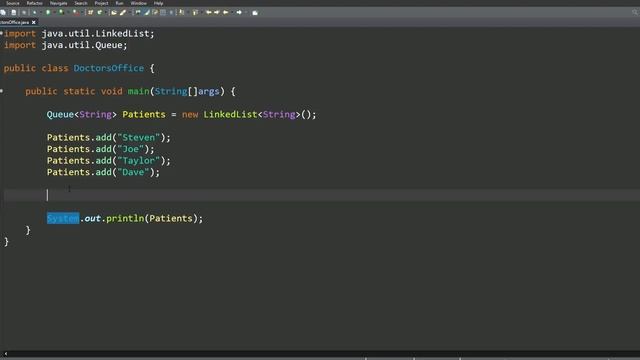This screenshot has height=360, width=640.
Task: Click the highlighted word System in code
Action: tap(63, 218)
